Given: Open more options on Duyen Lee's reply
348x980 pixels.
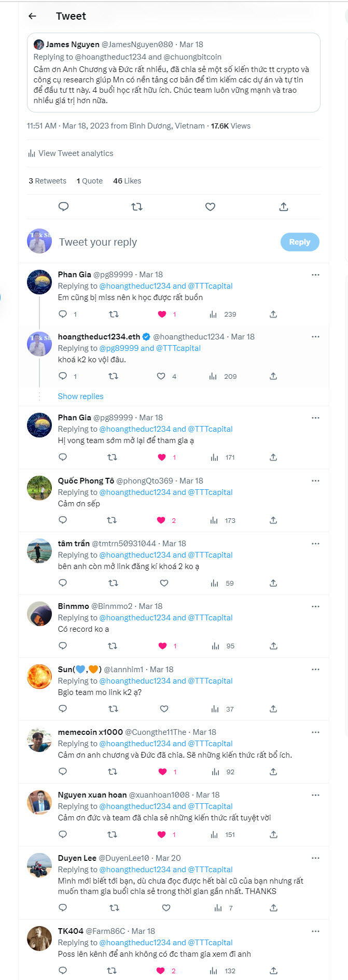Looking at the screenshot, I should click(x=315, y=858).
